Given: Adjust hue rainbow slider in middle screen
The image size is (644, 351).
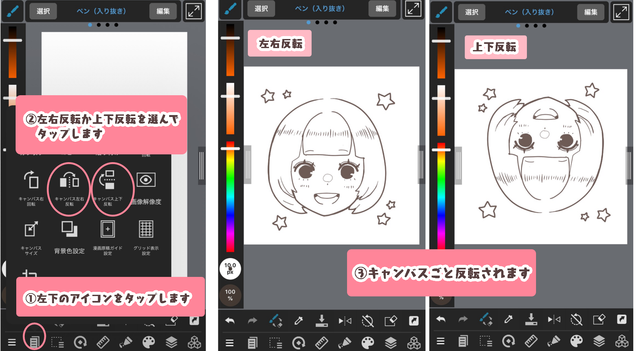Looking at the screenshot, I should [230, 197].
